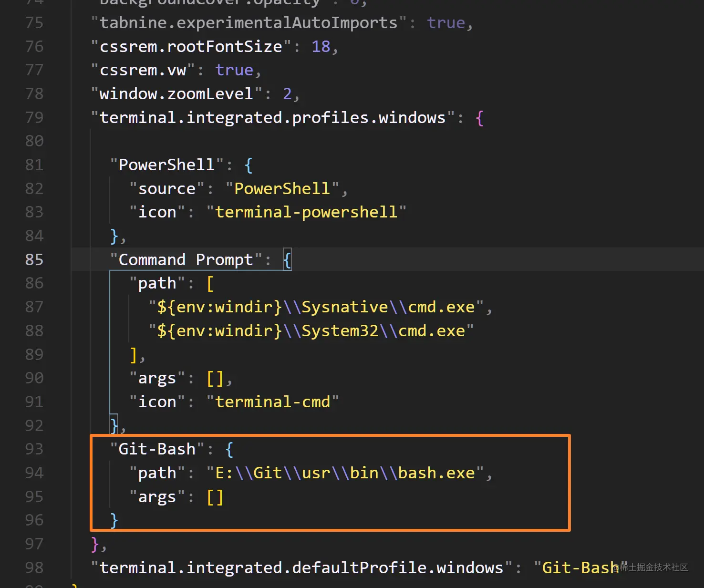Click the Command Prompt profile key
This screenshot has width=704, height=588.
point(186,259)
